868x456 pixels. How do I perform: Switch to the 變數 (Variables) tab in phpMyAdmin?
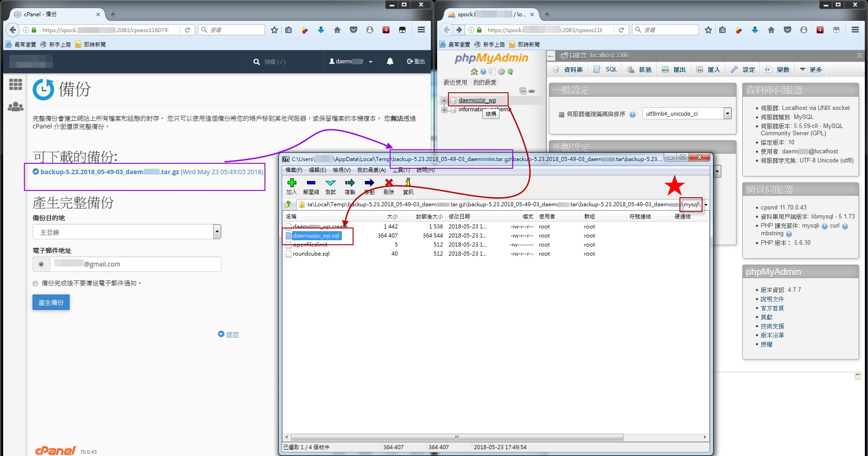pyautogui.click(x=777, y=70)
